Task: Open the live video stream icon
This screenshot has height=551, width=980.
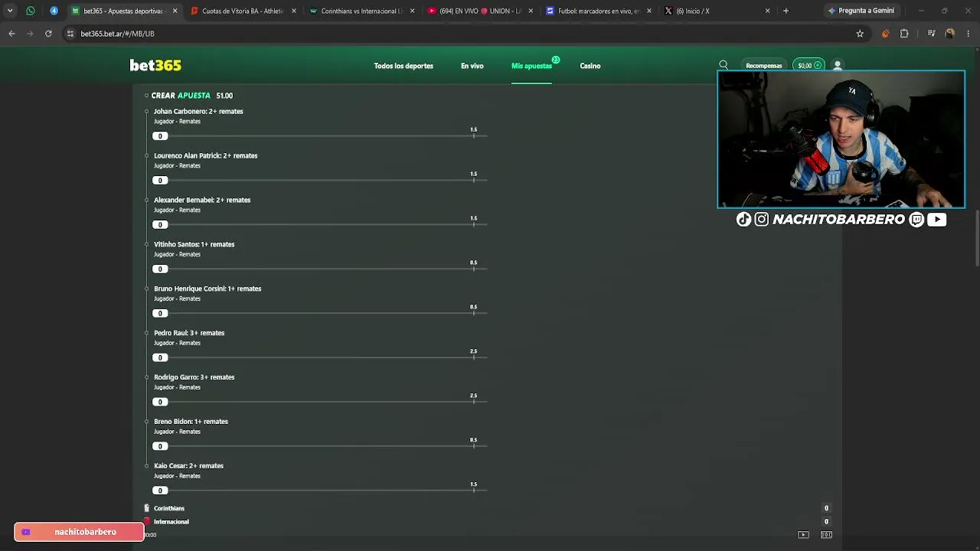Action: 803,535
